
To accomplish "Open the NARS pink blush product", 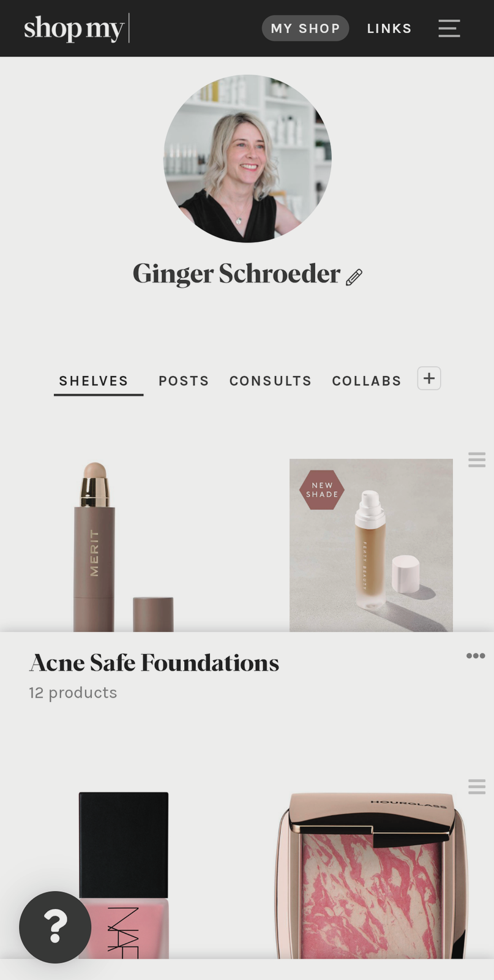I will (124, 876).
